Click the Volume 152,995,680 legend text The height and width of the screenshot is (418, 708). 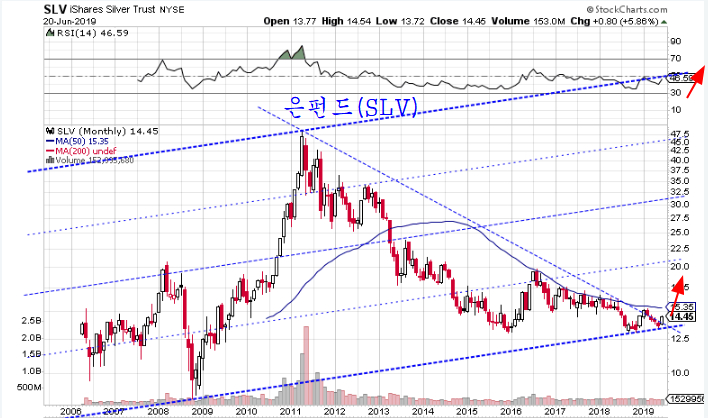pyautogui.click(x=94, y=160)
